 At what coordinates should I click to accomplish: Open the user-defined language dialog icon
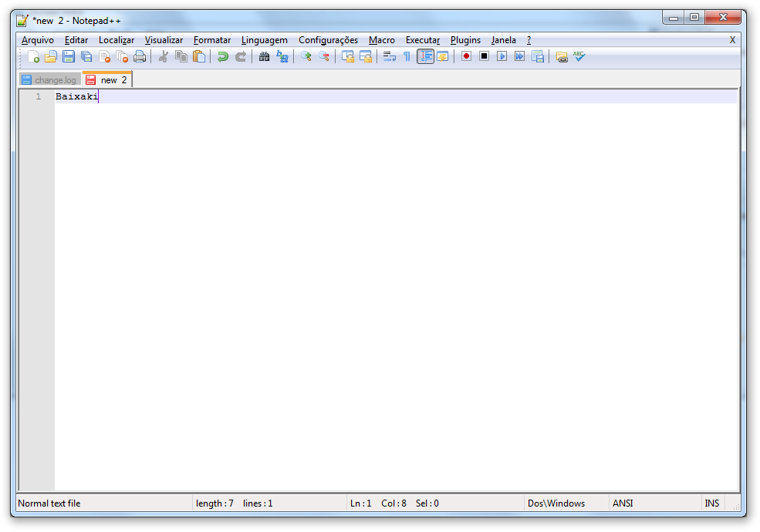tap(443, 57)
